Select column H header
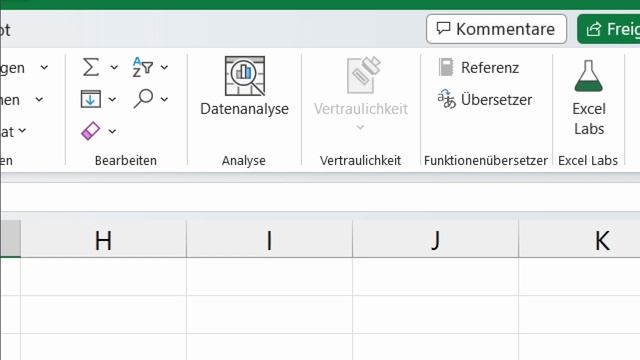The image size is (640, 360). pos(104,240)
